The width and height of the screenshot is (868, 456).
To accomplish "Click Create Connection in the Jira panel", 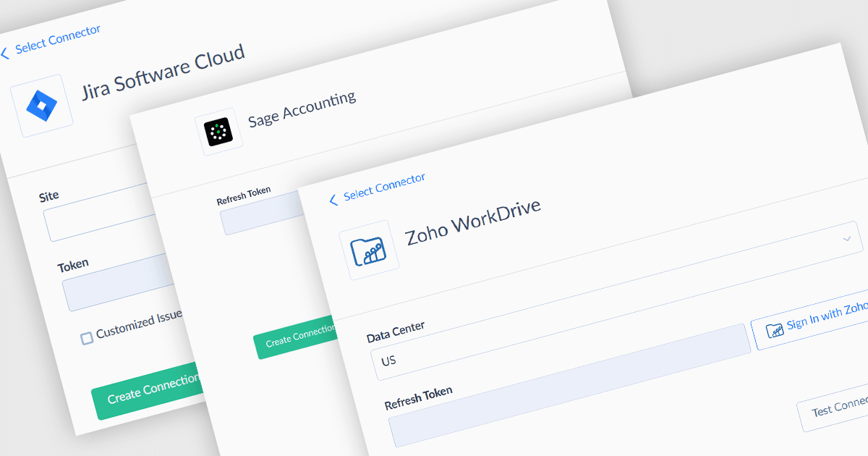I will [147, 389].
